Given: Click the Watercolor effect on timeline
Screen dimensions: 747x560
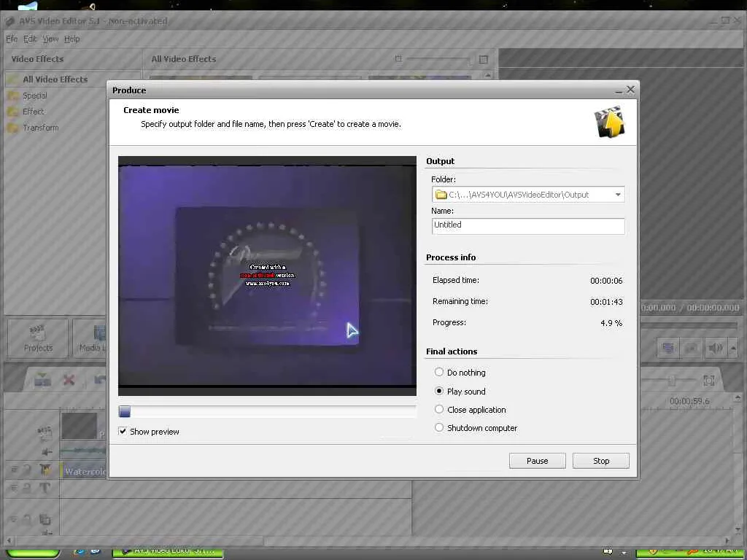Looking at the screenshot, I should 84,472.
